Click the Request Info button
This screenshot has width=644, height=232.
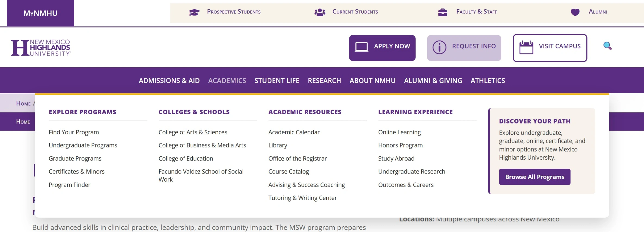coord(464,48)
